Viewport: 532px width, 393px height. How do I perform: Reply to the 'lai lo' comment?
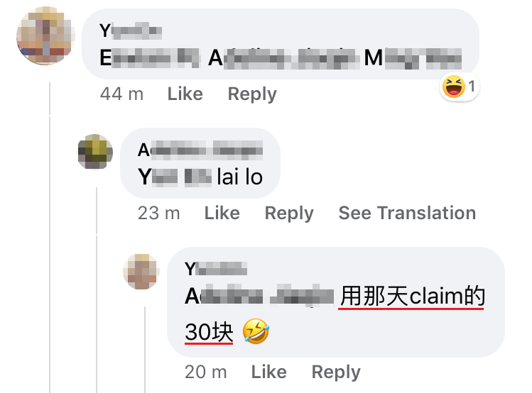pos(289,213)
